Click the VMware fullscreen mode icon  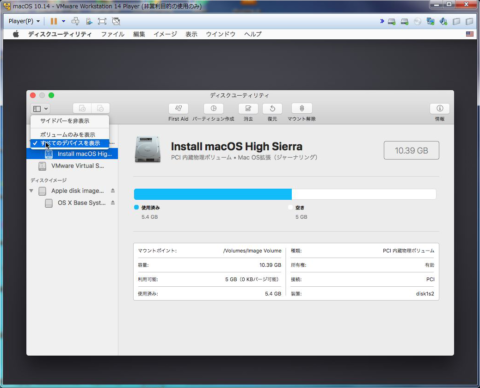(102, 21)
